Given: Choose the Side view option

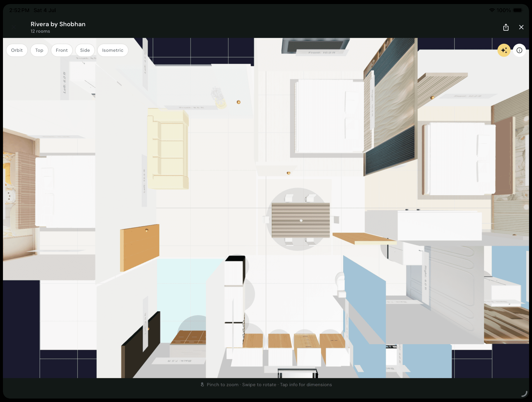Looking at the screenshot, I should [85, 50].
